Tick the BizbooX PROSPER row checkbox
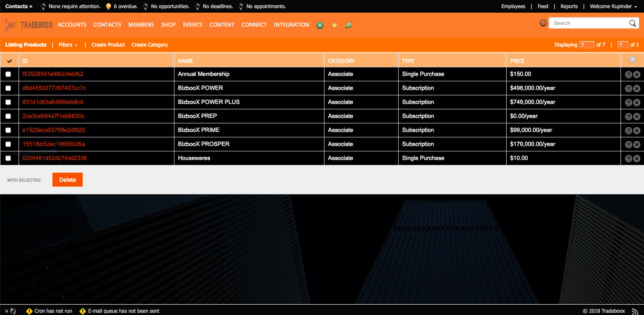 (x=8, y=144)
